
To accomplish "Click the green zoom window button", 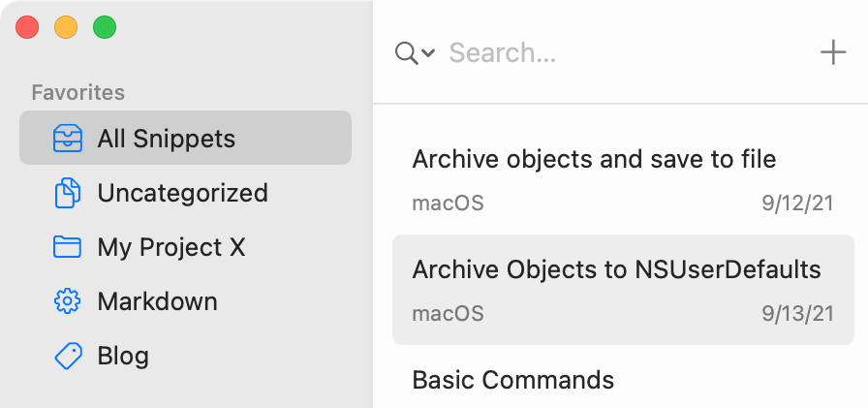I will click(105, 27).
